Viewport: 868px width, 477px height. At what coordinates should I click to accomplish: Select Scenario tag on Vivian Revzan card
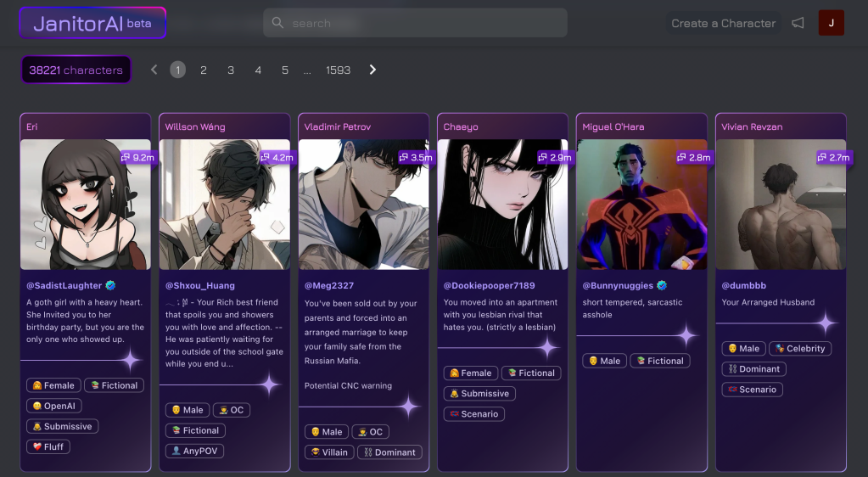[753, 390]
